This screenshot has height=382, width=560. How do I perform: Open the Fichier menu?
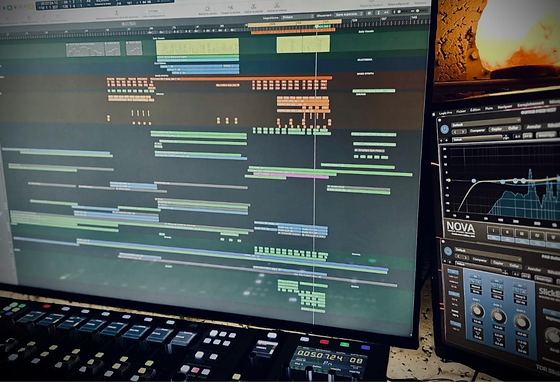(461, 111)
